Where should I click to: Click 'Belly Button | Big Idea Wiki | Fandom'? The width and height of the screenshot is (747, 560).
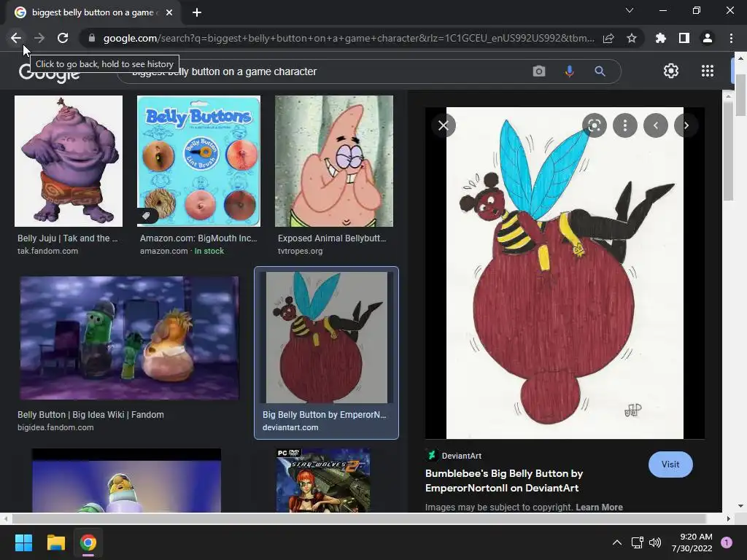tap(90, 415)
